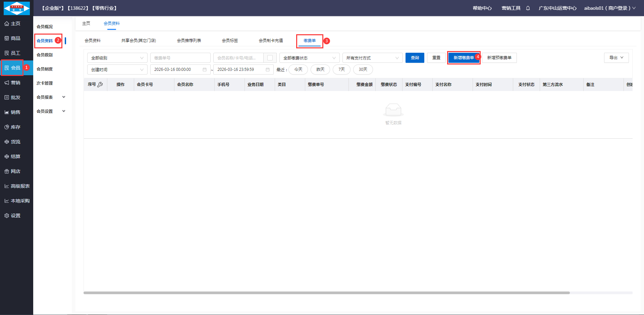Open the 网店 online shop sidebar icon
The height and width of the screenshot is (315, 644).
point(7,171)
